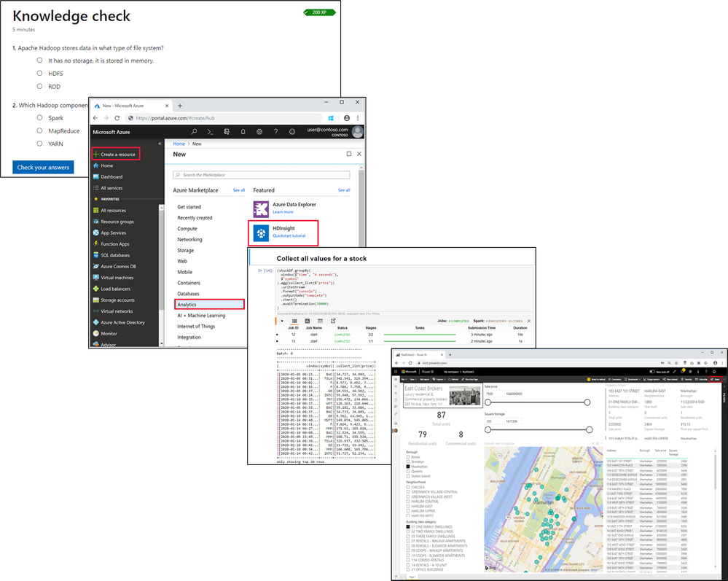Image resolution: width=728 pixels, height=581 pixels.
Task: Open the All resources sidebar item
Action: 113,211
